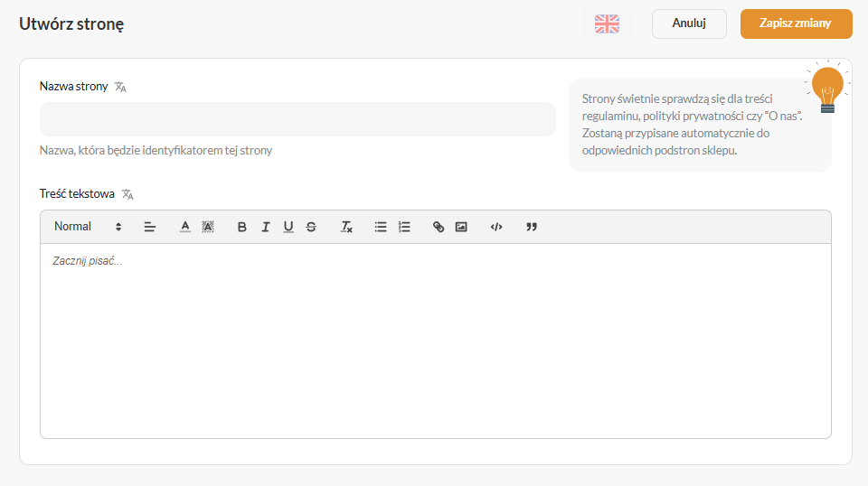Enable strikethrough text formatting
The height and width of the screenshot is (486, 868).
(x=311, y=227)
